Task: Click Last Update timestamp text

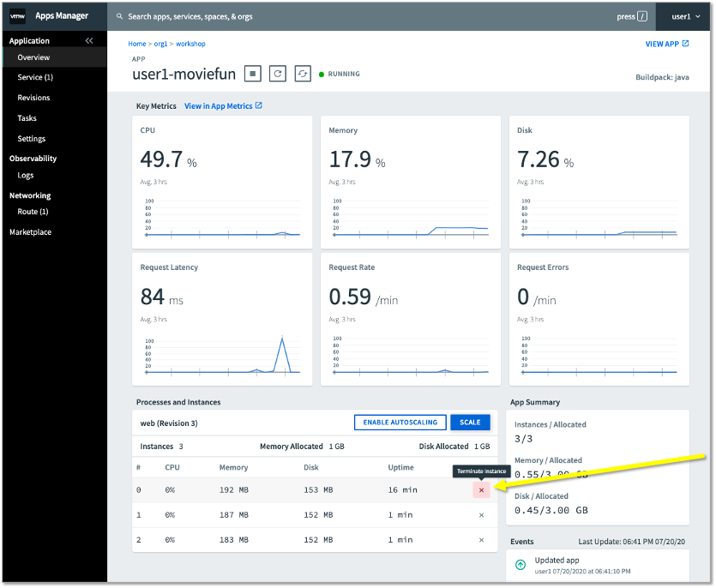Action: click(x=631, y=542)
